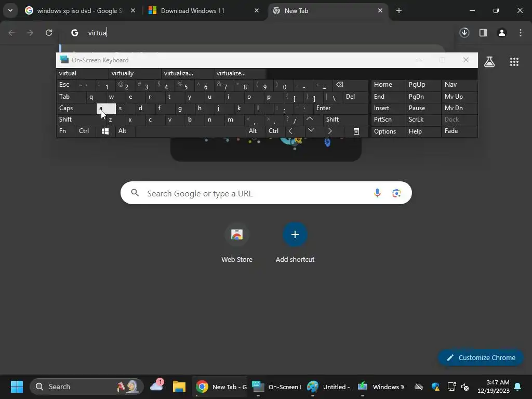The height and width of the screenshot is (399, 532).
Task: Close the Download Windows 11 tab
Action: tap(257, 11)
